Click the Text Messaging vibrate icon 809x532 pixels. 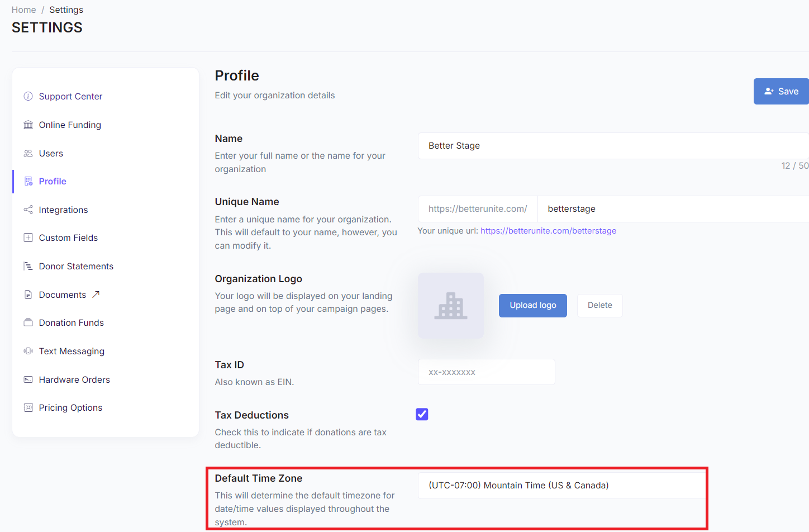[x=28, y=351]
